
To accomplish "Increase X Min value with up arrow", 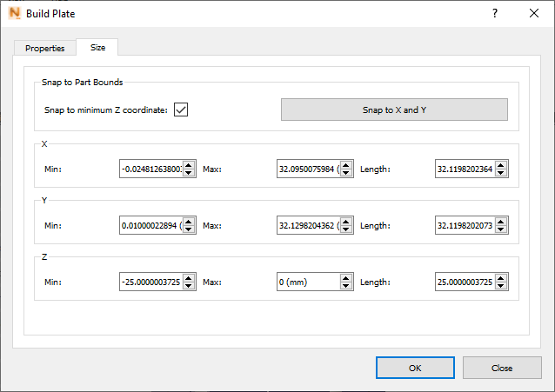I will click(x=190, y=165).
